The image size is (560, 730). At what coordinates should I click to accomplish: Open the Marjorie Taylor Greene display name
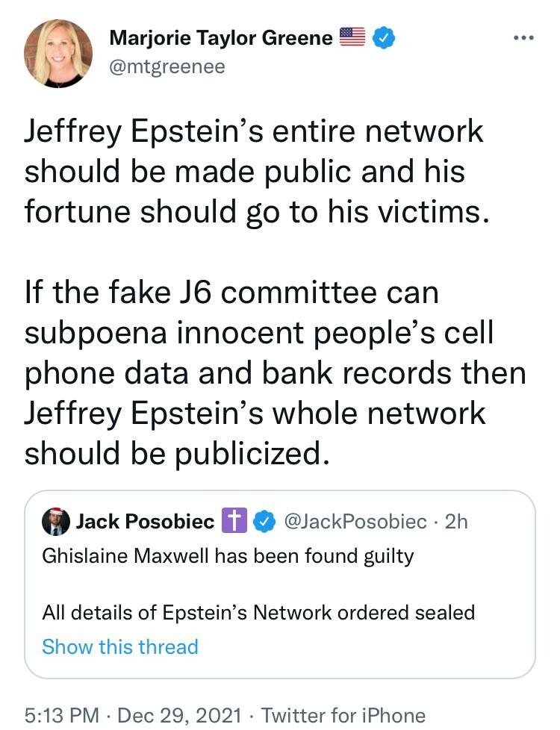pyautogui.click(x=221, y=38)
